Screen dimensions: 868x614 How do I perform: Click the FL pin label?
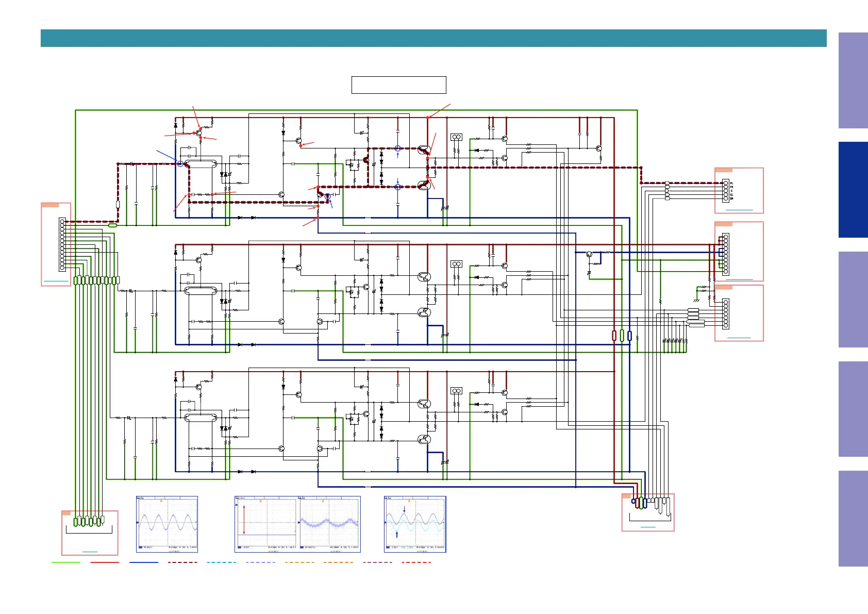click(x=731, y=184)
